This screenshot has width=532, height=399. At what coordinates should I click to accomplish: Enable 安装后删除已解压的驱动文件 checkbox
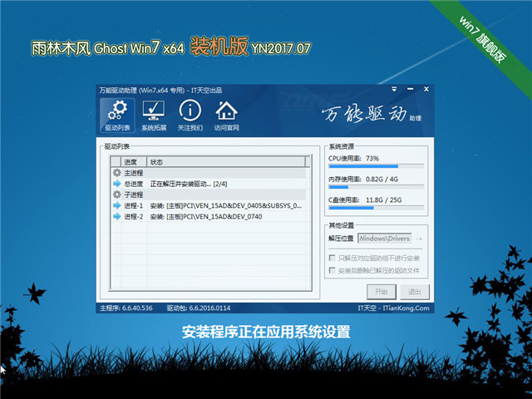(x=332, y=270)
